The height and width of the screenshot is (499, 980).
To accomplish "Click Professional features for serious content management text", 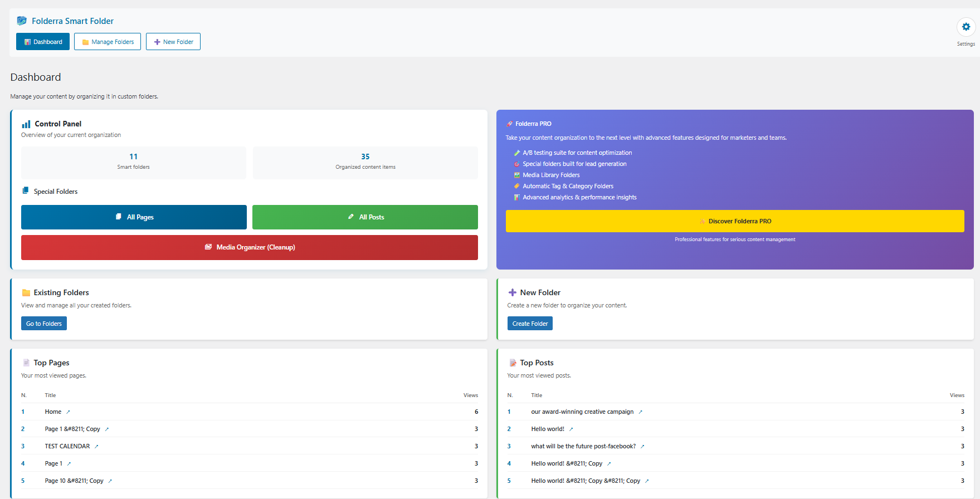I will pos(735,239).
